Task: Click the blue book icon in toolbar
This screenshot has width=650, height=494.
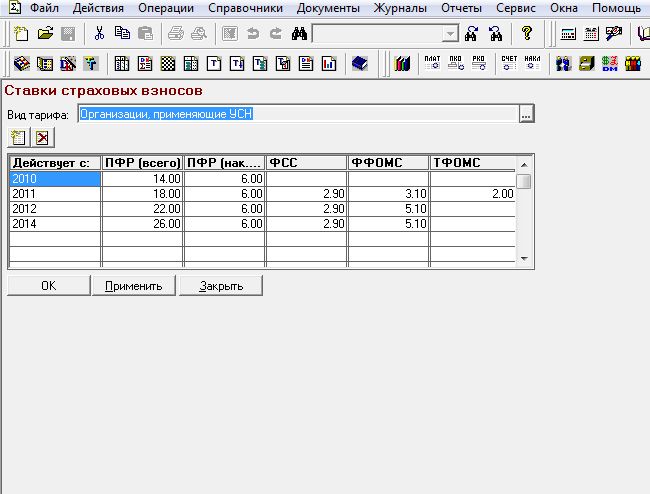Action: point(359,63)
